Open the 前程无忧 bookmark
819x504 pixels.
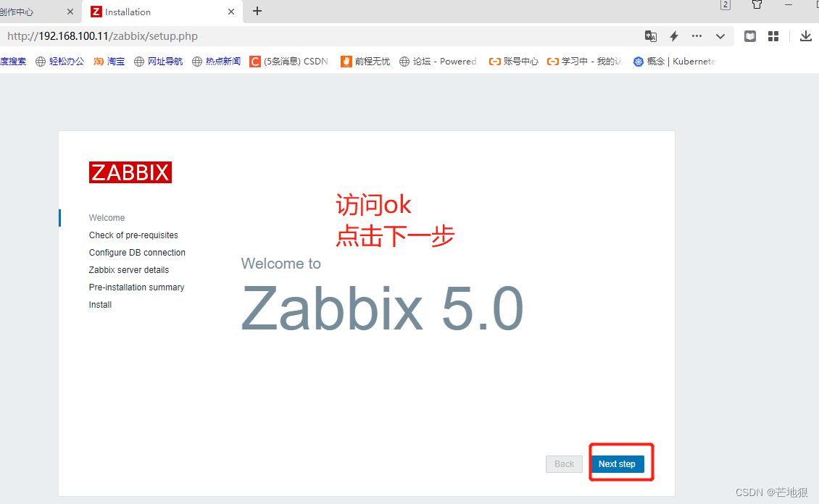(365, 61)
